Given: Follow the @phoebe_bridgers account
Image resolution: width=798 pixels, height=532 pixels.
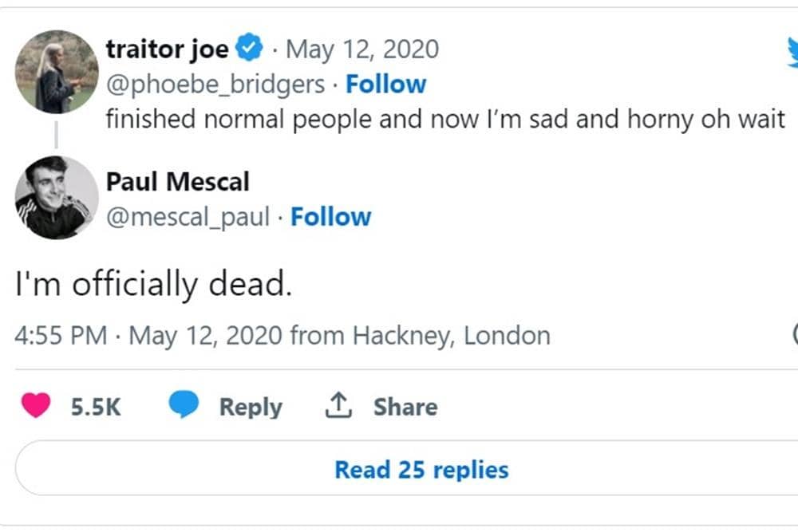Looking at the screenshot, I should (x=386, y=84).
